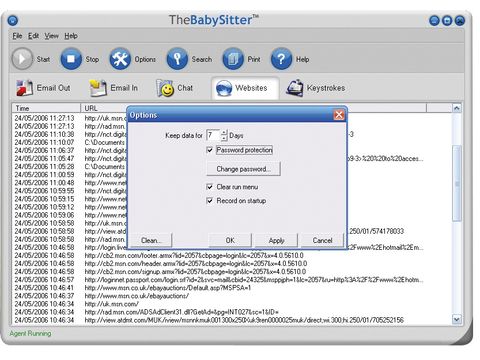Click the Agent Running status text
The height and width of the screenshot is (360, 480).
[30, 333]
